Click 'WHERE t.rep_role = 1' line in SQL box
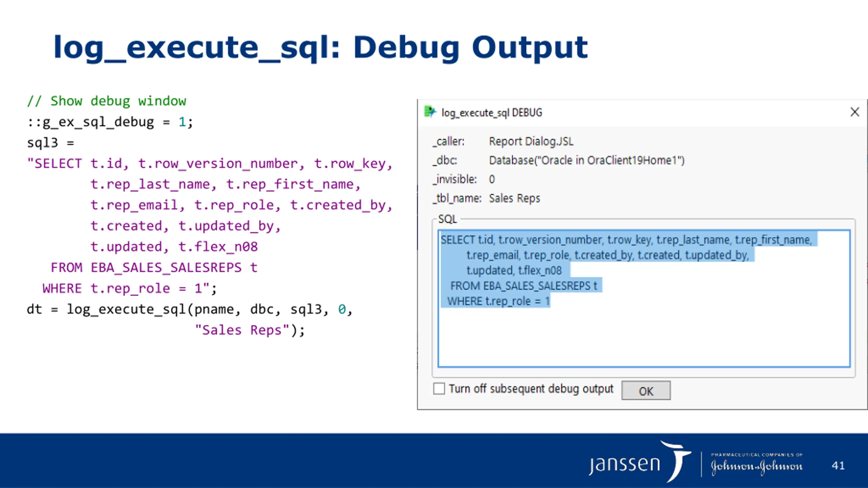The width and height of the screenshot is (868, 488). (498, 301)
